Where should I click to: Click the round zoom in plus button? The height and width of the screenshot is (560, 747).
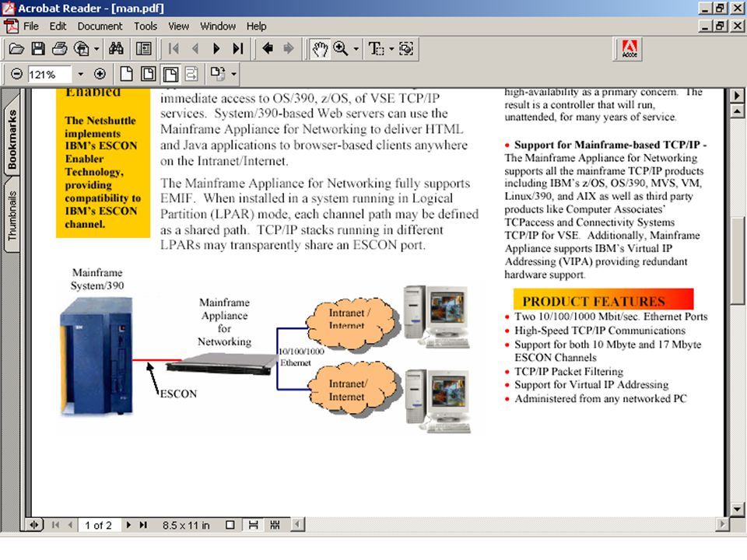pos(100,74)
